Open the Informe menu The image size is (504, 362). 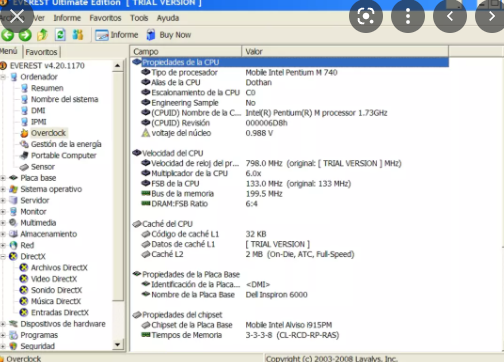(x=67, y=18)
